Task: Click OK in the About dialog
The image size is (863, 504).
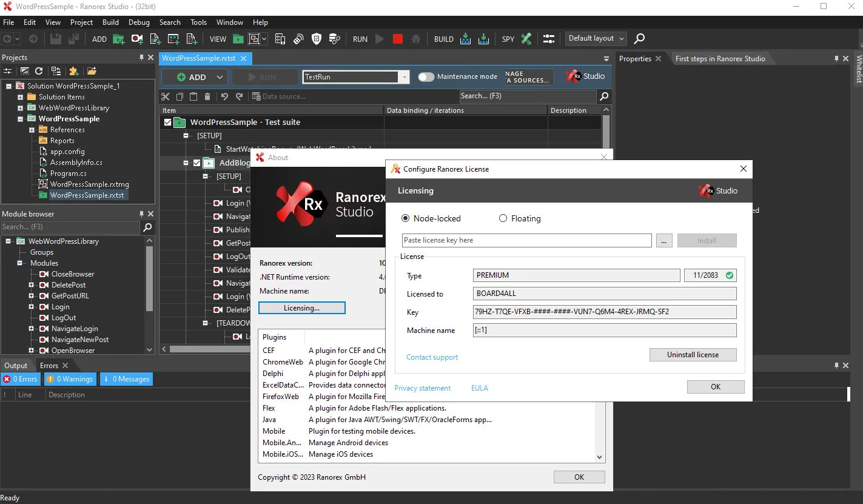Action: 579,477
